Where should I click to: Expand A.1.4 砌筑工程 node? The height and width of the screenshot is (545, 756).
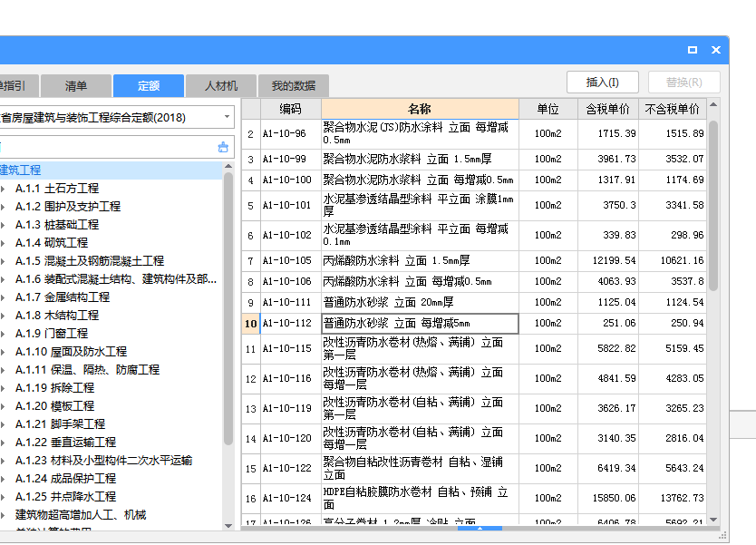(x=4, y=243)
